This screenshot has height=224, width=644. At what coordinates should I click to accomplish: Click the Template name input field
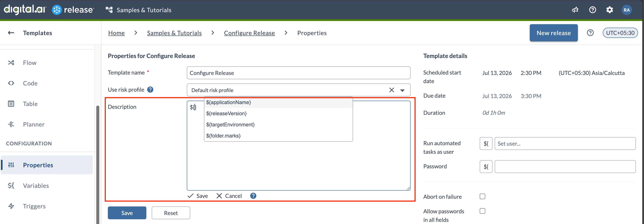coord(298,73)
